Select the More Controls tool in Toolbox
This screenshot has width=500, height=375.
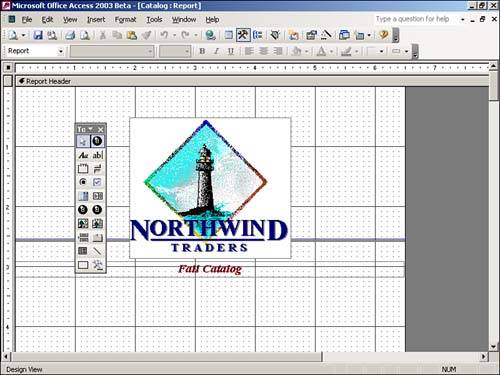pos(97,265)
